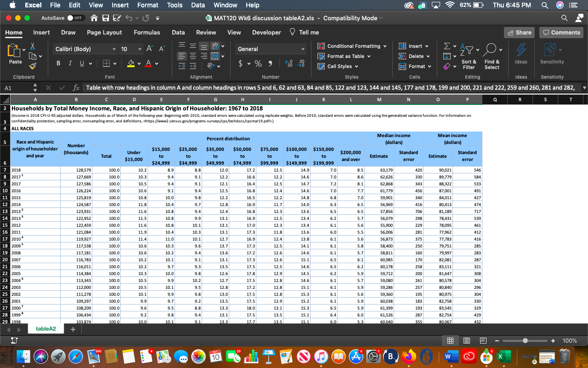Click the Save icon in title bar
Screen dimensions: 588x368
click(105, 18)
